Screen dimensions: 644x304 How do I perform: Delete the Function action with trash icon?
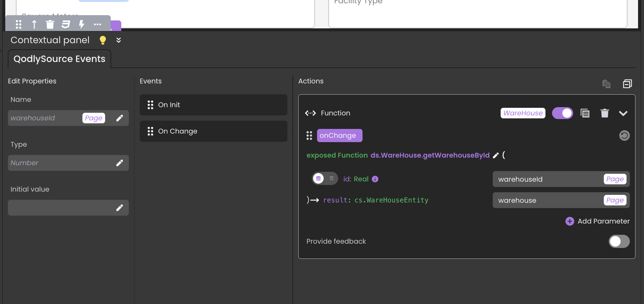[x=604, y=113]
